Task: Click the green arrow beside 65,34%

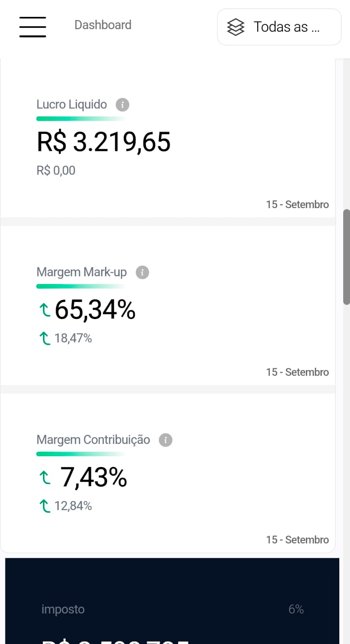Action: click(45, 310)
